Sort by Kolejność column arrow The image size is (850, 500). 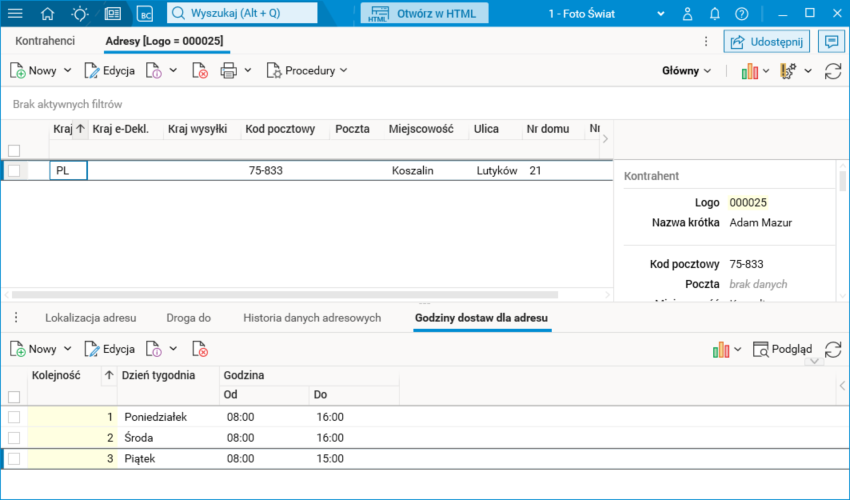coord(109,375)
